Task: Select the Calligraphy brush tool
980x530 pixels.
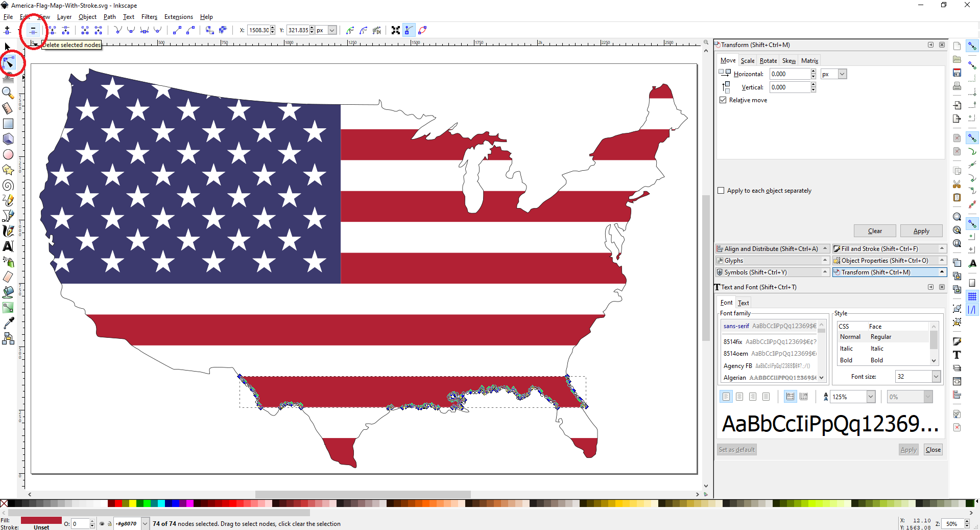Action: pos(8,231)
